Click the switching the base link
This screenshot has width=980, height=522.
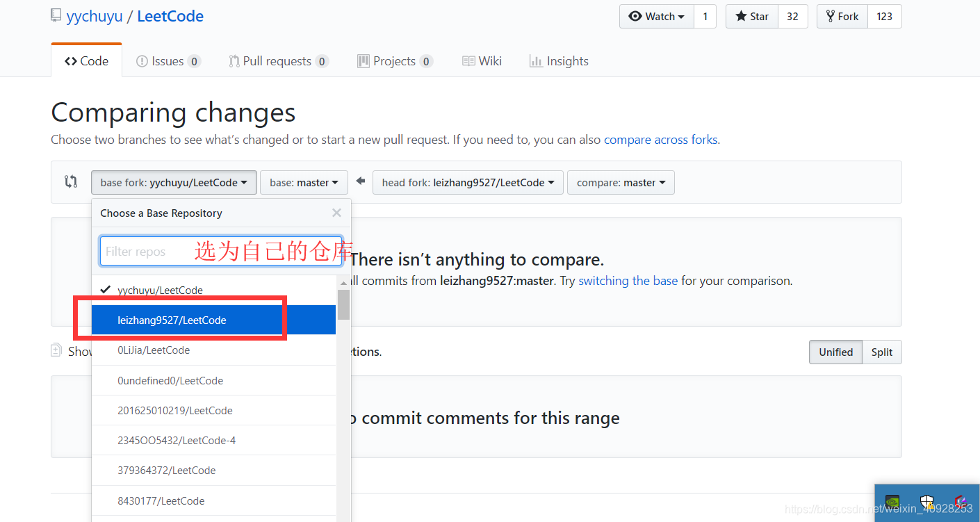point(628,281)
